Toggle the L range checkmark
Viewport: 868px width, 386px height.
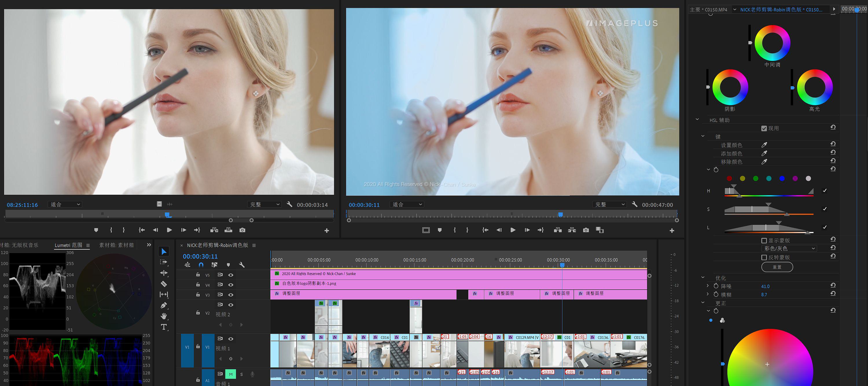(825, 227)
